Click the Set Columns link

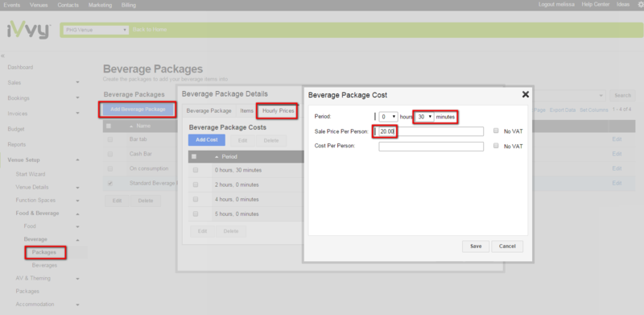[x=594, y=110]
